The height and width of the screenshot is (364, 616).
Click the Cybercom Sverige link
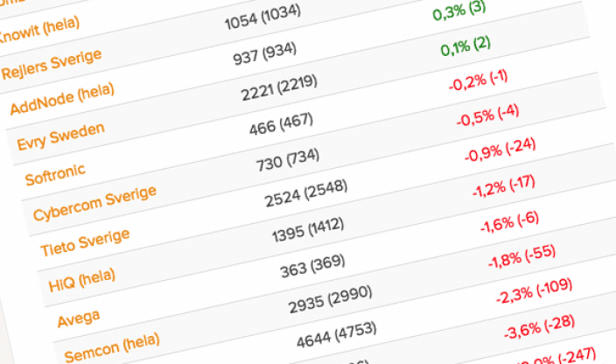(94, 203)
